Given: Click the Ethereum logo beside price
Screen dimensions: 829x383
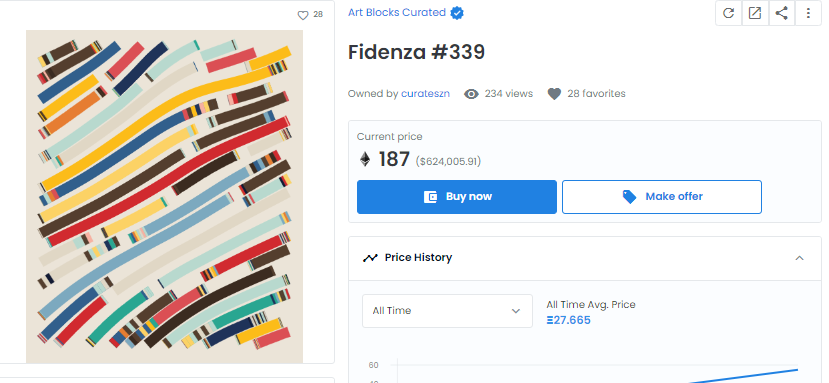Looking at the screenshot, I should coord(365,159).
